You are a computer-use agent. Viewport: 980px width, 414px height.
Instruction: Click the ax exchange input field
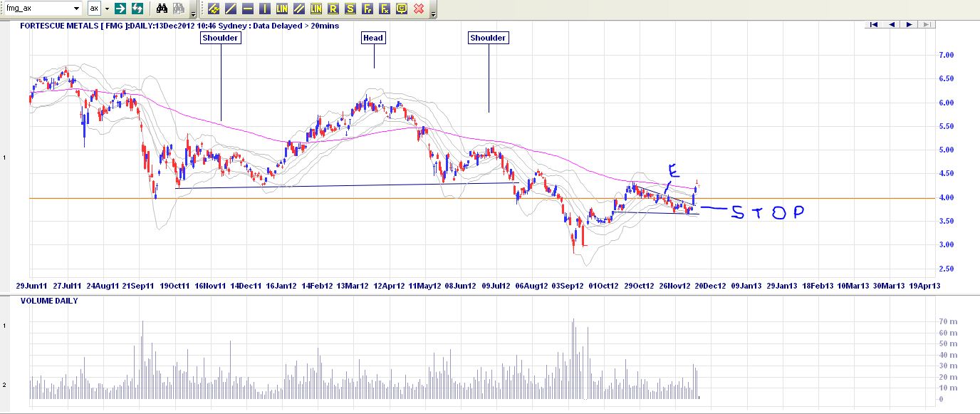(x=94, y=9)
